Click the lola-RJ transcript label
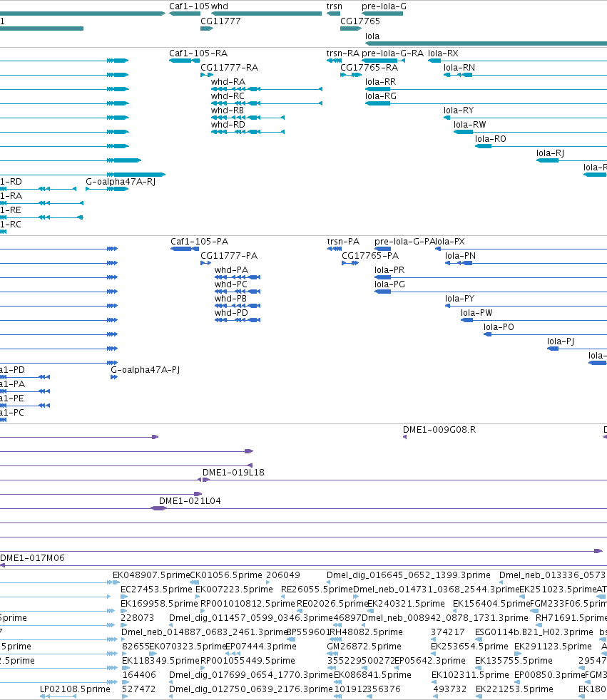The image size is (607, 700). (550, 153)
